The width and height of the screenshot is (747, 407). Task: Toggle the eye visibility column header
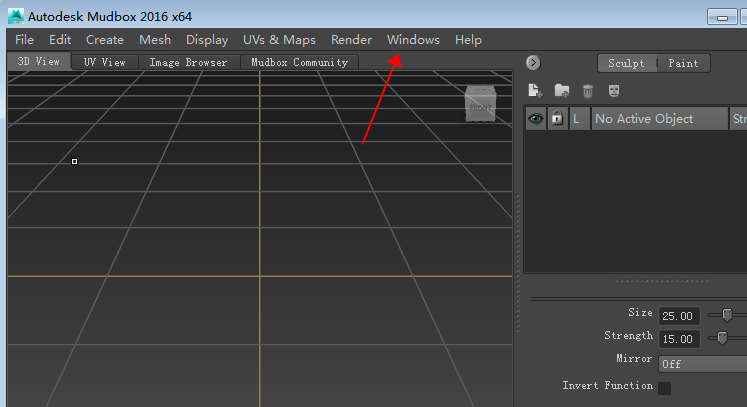coord(535,118)
